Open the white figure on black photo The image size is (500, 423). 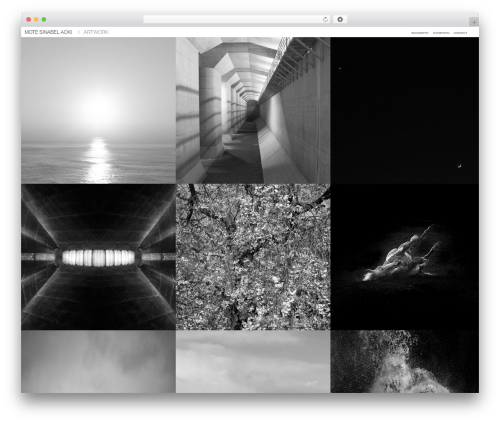click(x=405, y=257)
